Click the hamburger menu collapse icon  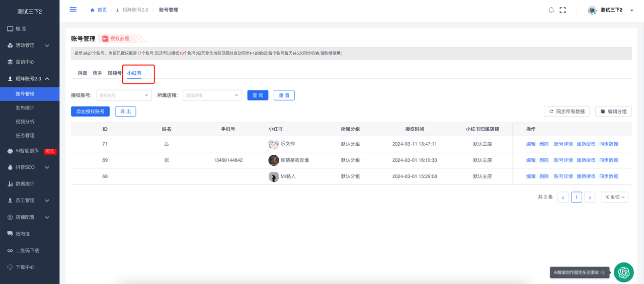coord(73,10)
